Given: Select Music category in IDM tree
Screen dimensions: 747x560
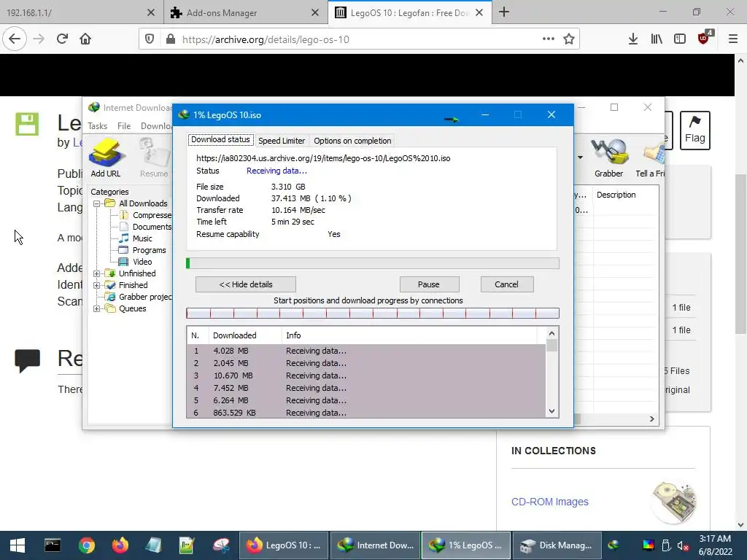Looking at the screenshot, I should click(136, 238).
